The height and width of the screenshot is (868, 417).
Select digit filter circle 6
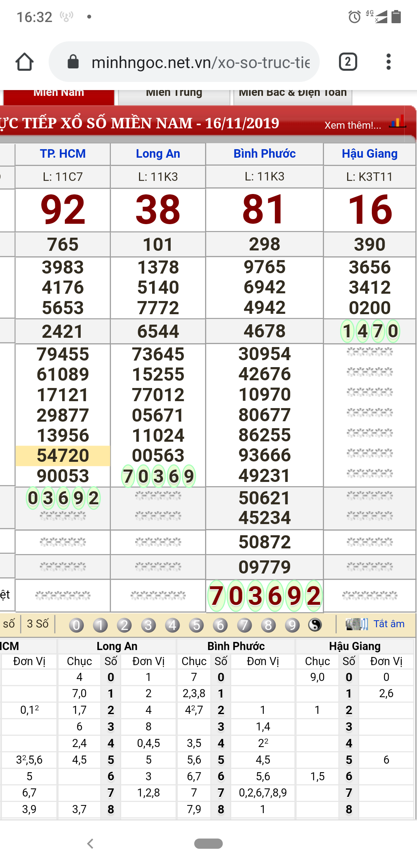tap(220, 625)
